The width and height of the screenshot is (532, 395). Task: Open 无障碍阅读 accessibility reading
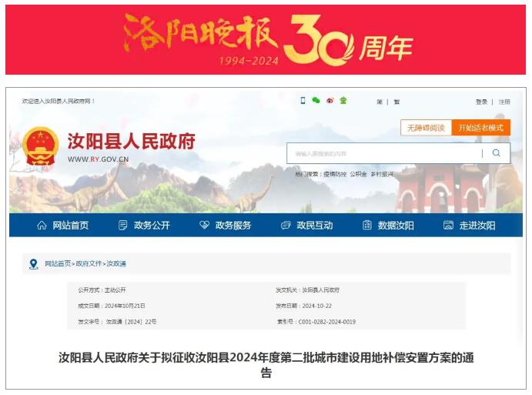(426, 128)
